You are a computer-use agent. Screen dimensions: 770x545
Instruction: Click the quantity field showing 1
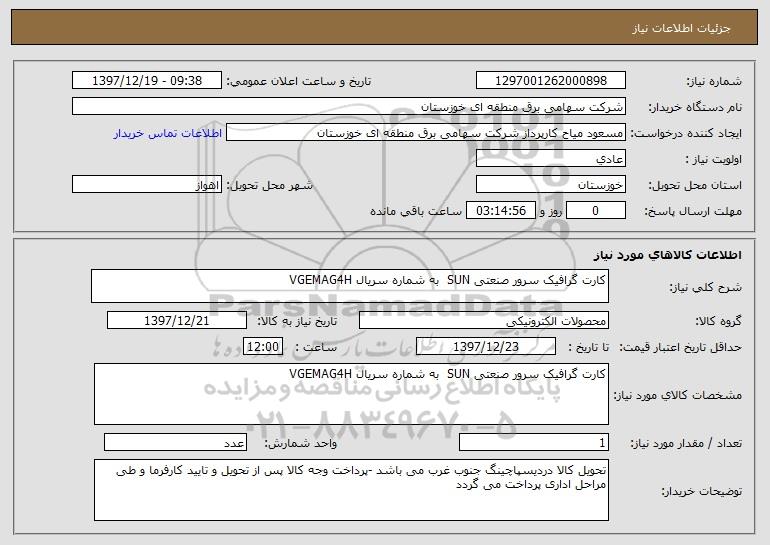(x=534, y=442)
